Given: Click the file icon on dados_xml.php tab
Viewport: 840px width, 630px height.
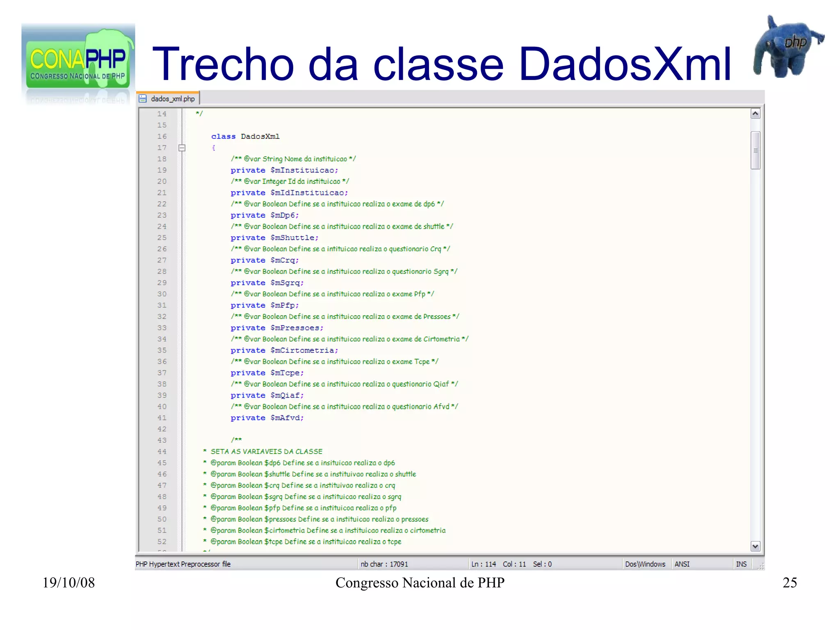Looking at the screenshot, I should click(143, 99).
